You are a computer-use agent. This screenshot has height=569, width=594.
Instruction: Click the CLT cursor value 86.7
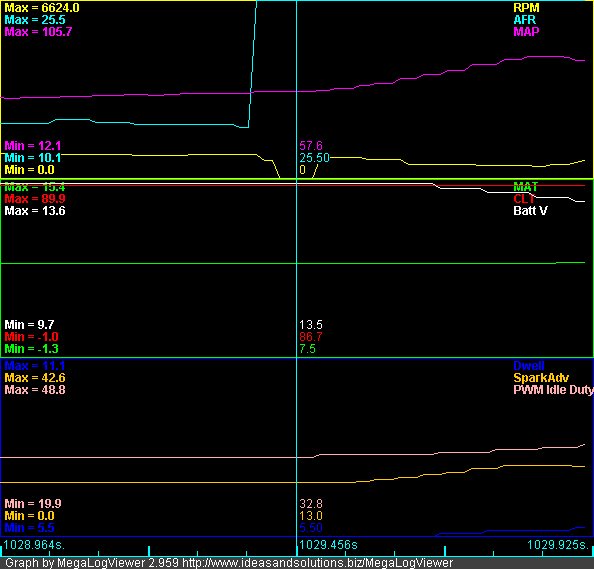311,337
